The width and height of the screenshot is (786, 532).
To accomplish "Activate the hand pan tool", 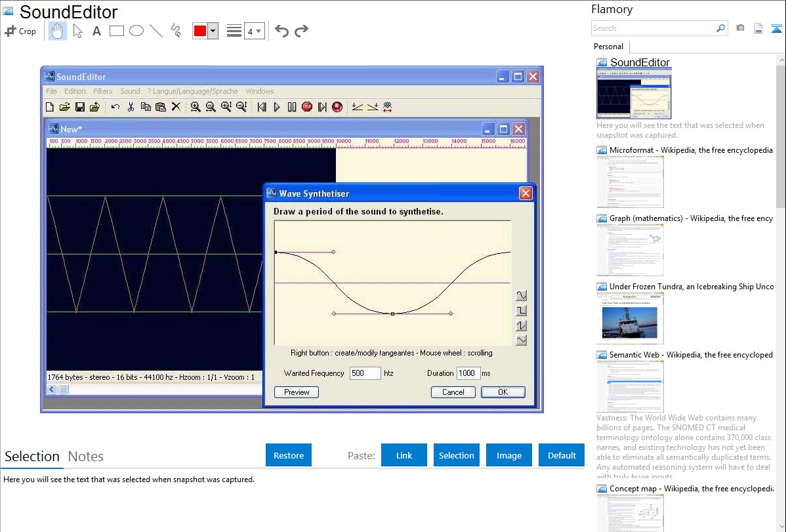I will [x=58, y=31].
